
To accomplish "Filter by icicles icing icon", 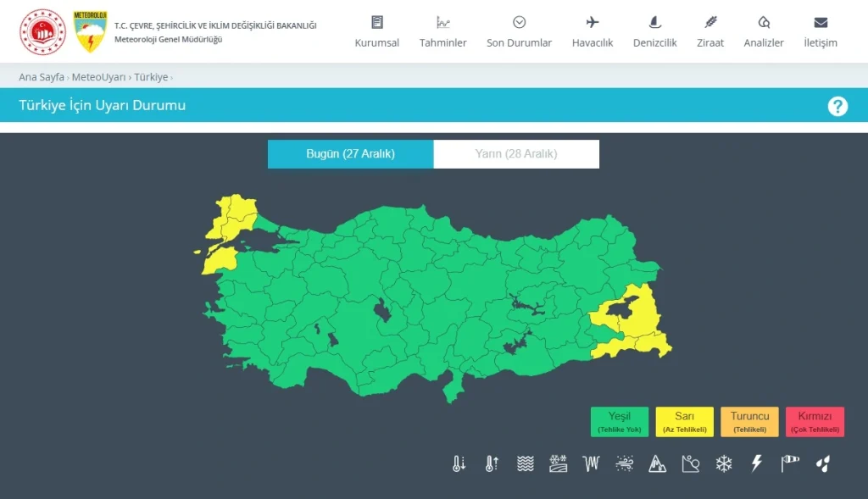I will (x=591, y=463).
